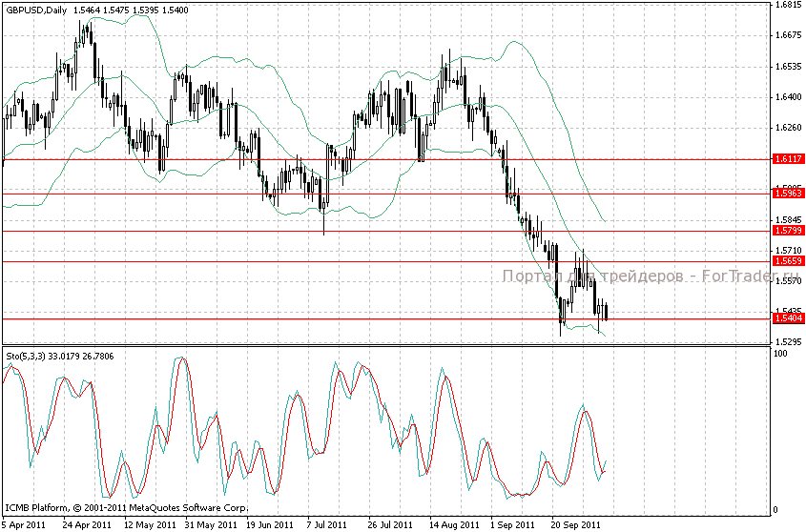Click the 7 Jul 2011 date label

[x=327, y=524]
